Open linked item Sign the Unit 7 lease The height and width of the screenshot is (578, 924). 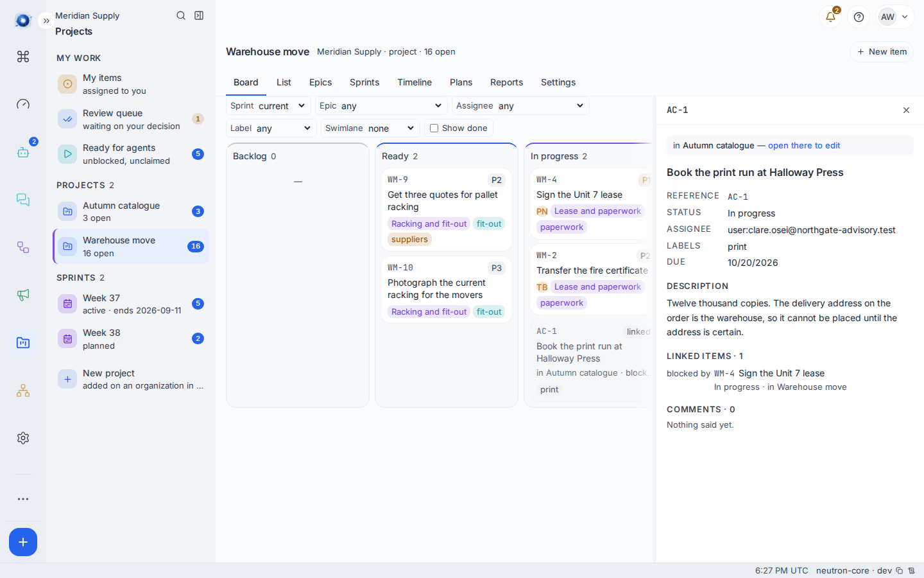[x=782, y=373]
